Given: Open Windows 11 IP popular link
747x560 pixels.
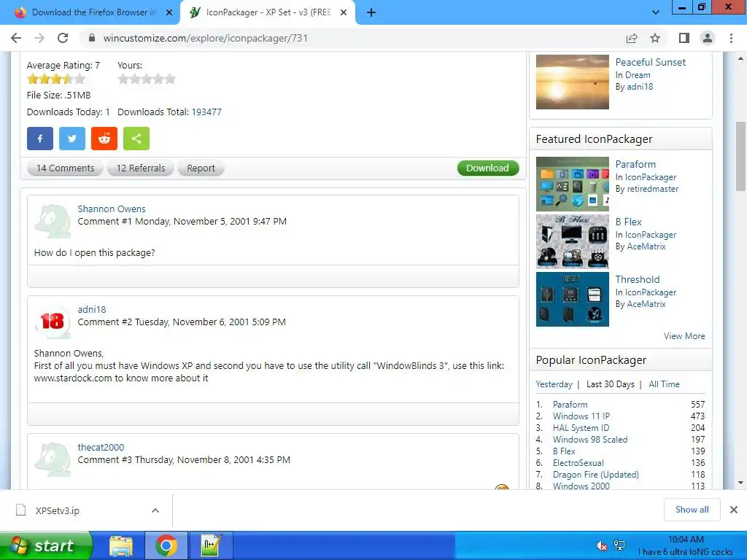Looking at the screenshot, I should (581, 416).
